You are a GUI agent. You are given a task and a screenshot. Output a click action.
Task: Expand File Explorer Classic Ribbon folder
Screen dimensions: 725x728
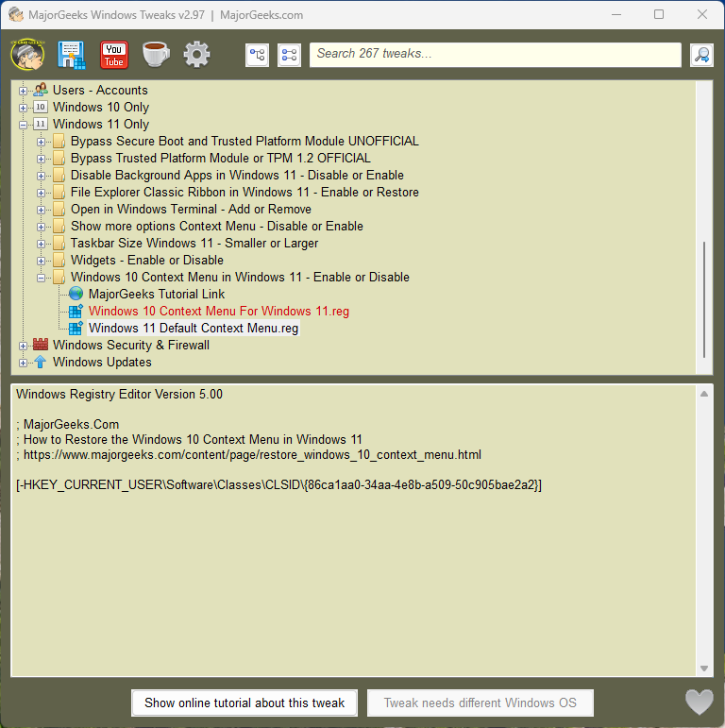41,193
